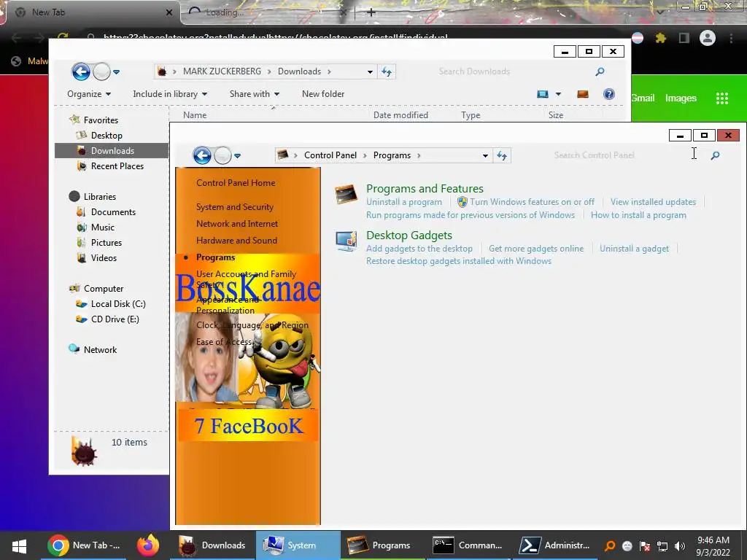Open a new Chrome tab with plus

click(x=371, y=12)
